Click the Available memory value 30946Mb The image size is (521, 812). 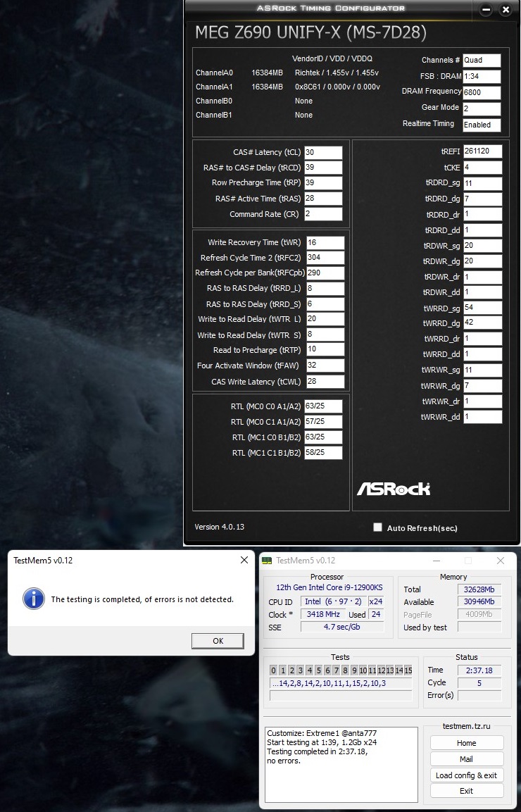[x=479, y=601]
